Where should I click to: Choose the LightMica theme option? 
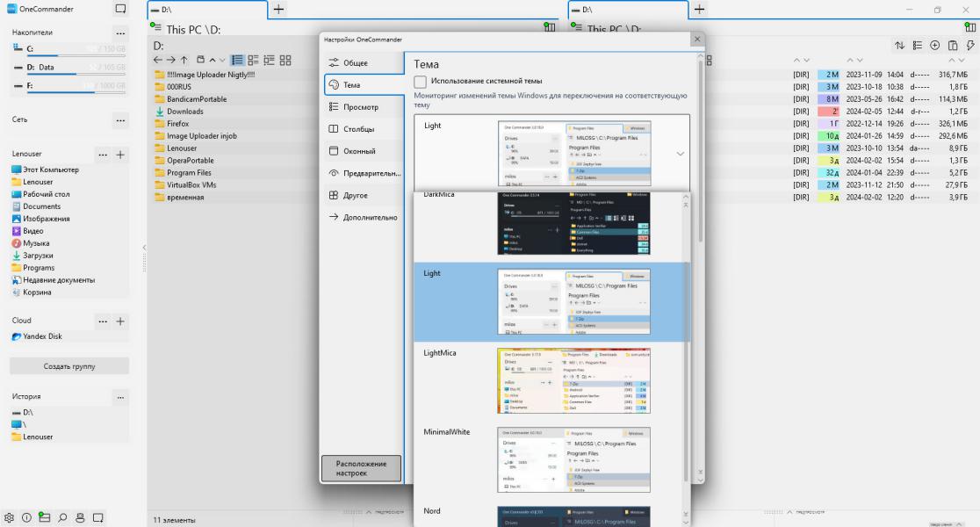(x=550, y=380)
